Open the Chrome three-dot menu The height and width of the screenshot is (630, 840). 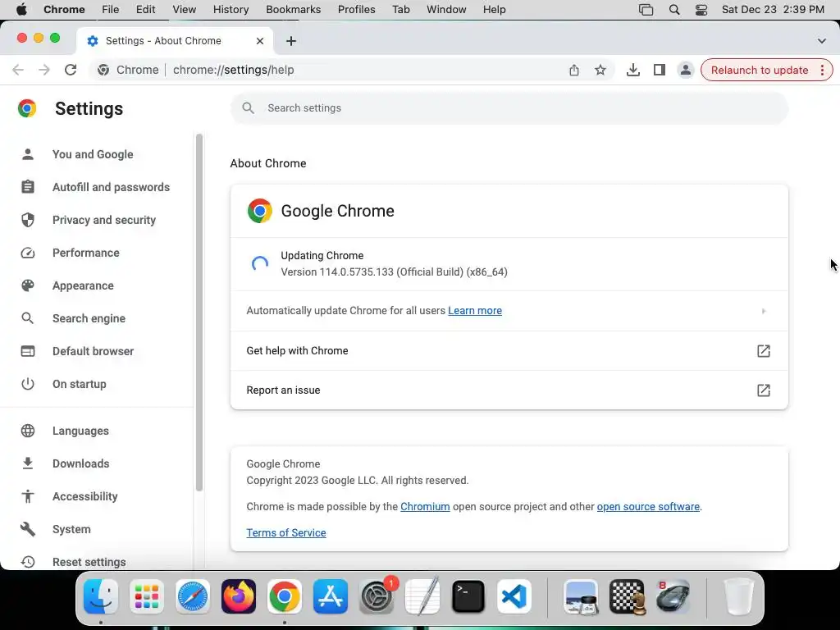[x=822, y=70]
